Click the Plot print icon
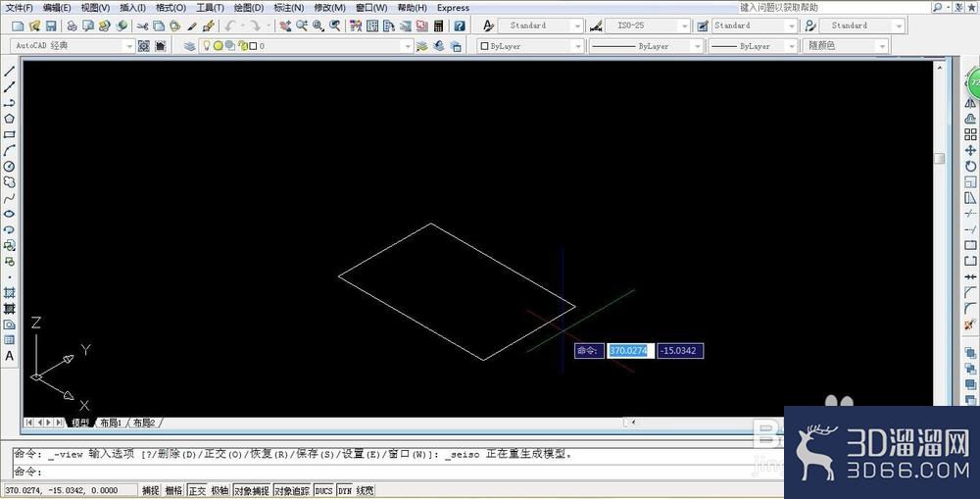The height and width of the screenshot is (499, 980). tap(72, 25)
